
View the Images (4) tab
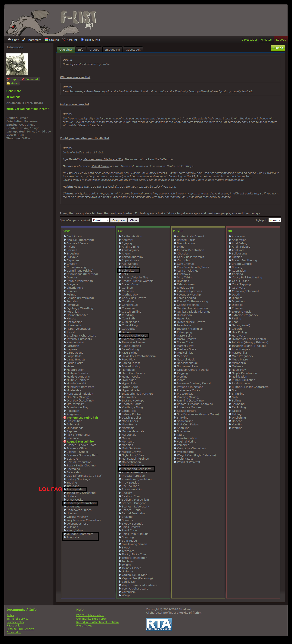(112, 50)
